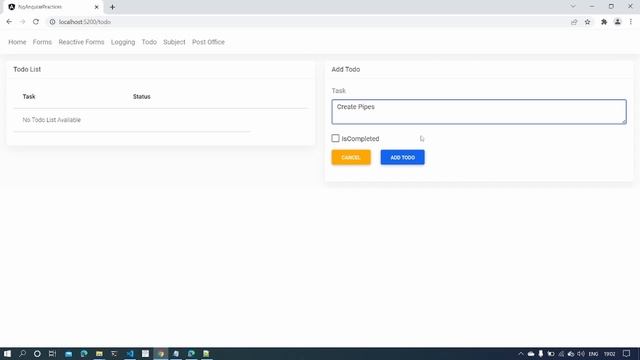The width and height of the screenshot is (640, 360).
Task: Open the notification center icon
Action: [627, 353]
